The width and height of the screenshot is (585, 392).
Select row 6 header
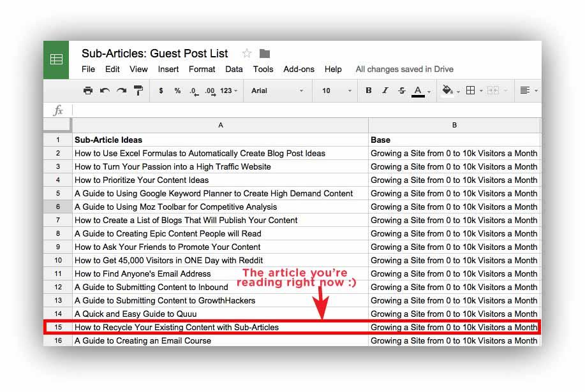pyautogui.click(x=58, y=207)
